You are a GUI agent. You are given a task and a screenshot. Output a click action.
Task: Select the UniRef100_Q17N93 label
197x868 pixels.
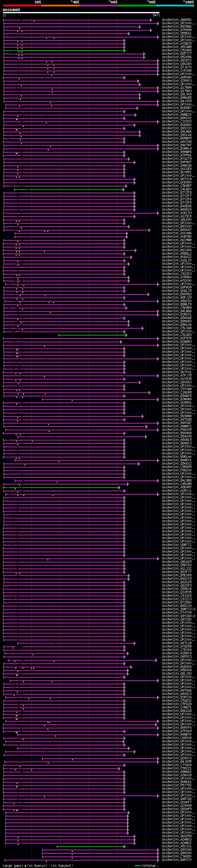[177, 91]
